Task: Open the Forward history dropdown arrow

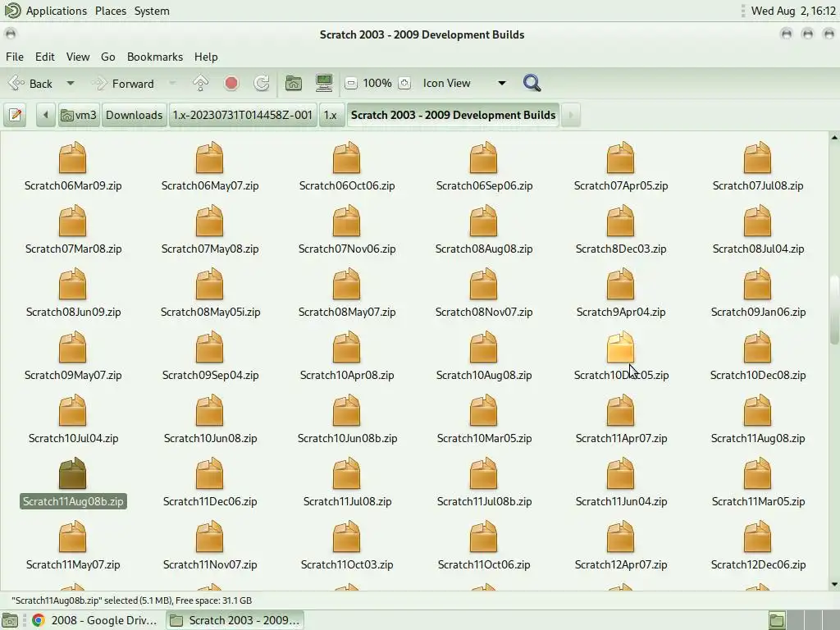Action: coord(172,84)
